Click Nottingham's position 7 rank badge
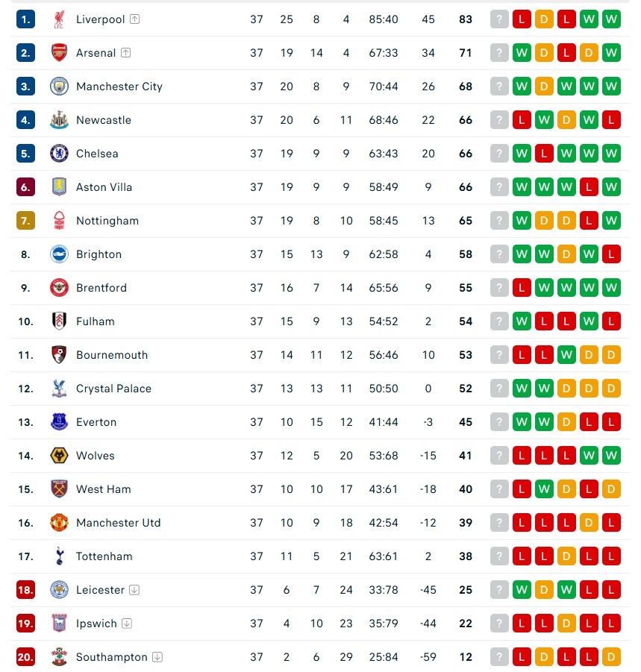This screenshot has height=672, width=641. pyautogui.click(x=25, y=221)
